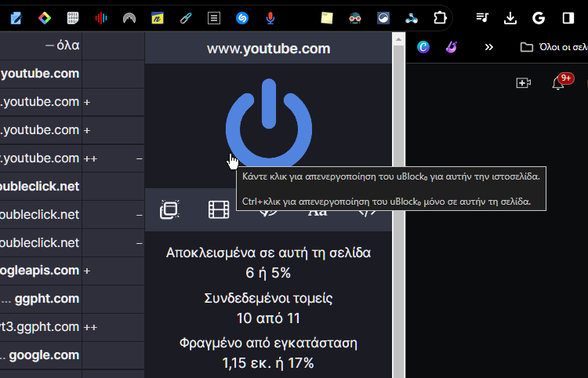Open the gray arch extension icon
The width and height of the screenshot is (588, 378).
[x=129, y=18]
